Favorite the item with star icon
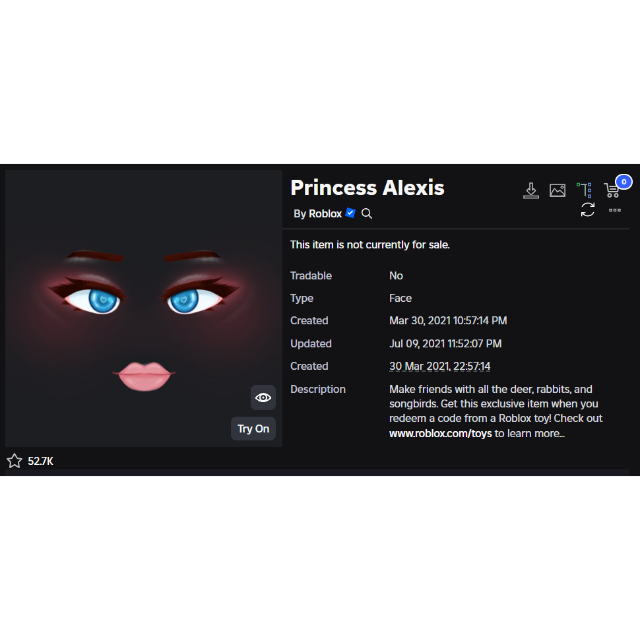This screenshot has height=640, width=640. point(14,461)
